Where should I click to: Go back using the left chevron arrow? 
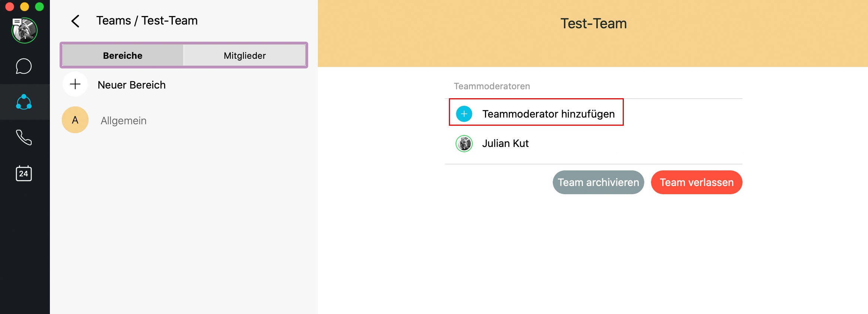click(x=76, y=21)
